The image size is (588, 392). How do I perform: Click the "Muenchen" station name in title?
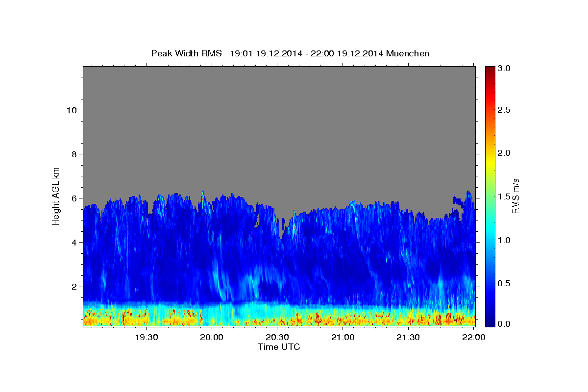[x=408, y=53]
